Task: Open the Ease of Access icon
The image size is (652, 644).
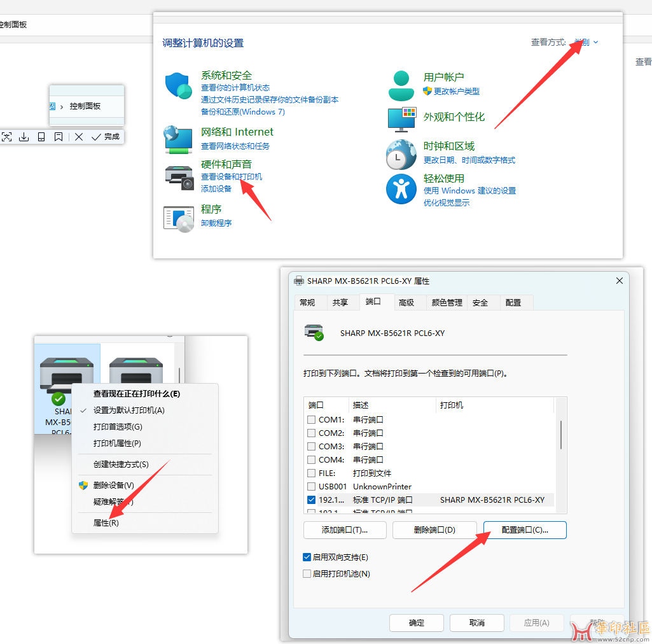Action: click(x=401, y=189)
